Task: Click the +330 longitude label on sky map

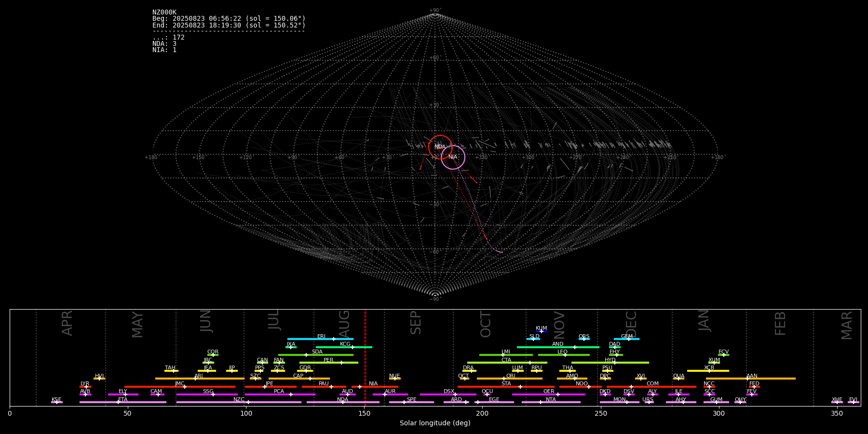Action: (x=481, y=157)
